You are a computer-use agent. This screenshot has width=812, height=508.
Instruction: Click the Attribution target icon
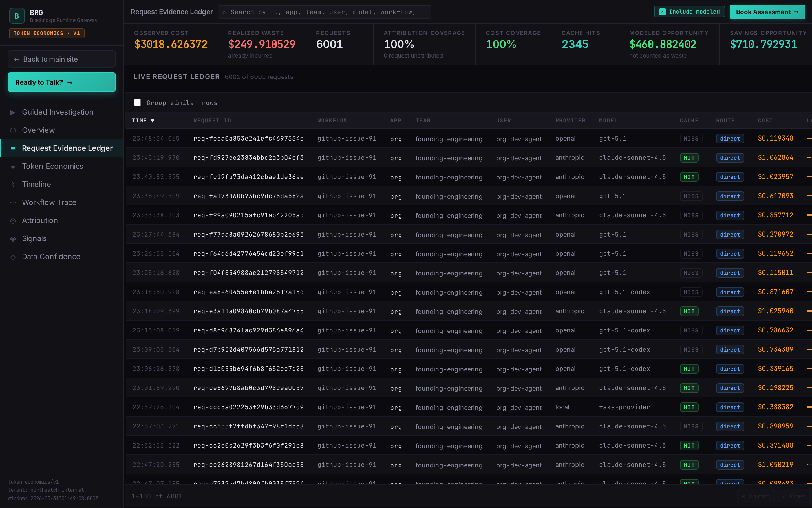click(x=13, y=221)
